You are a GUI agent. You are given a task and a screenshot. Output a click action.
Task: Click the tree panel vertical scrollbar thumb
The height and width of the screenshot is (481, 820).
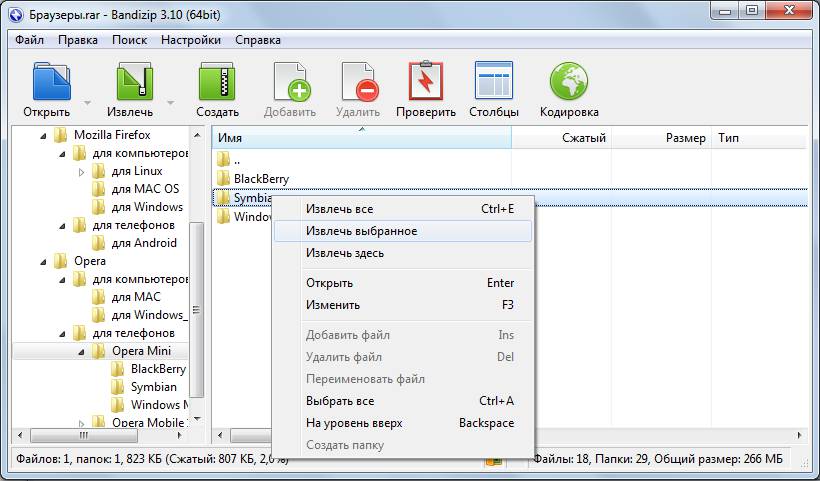coord(196,310)
